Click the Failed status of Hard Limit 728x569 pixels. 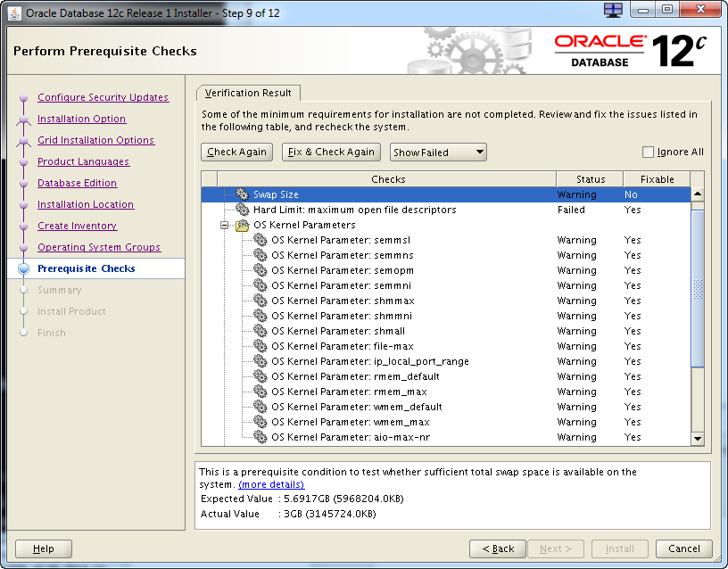click(571, 210)
